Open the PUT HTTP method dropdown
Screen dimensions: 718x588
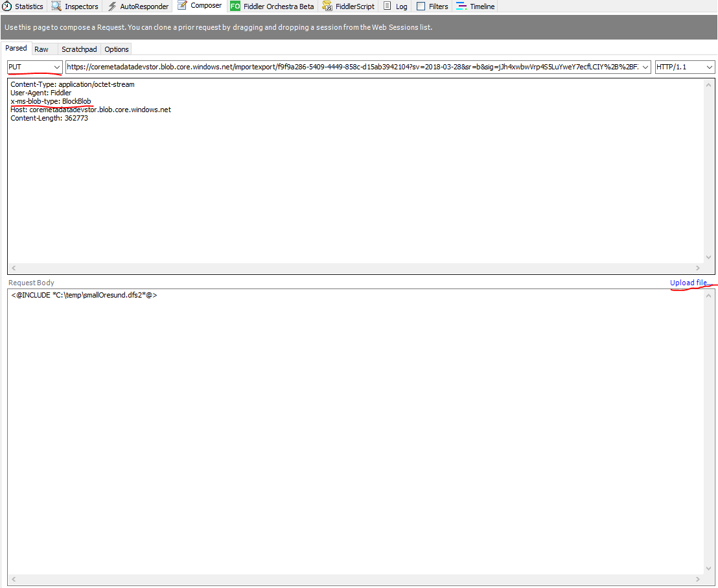tap(56, 67)
